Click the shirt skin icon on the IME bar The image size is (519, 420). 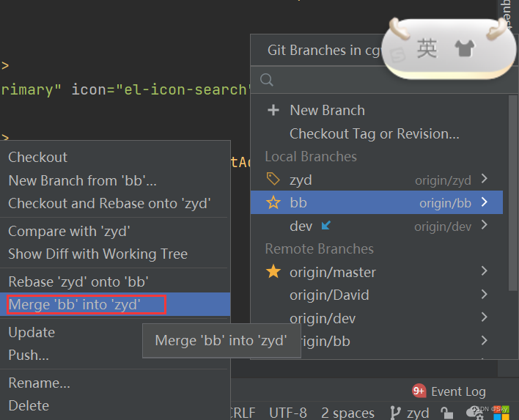click(465, 48)
